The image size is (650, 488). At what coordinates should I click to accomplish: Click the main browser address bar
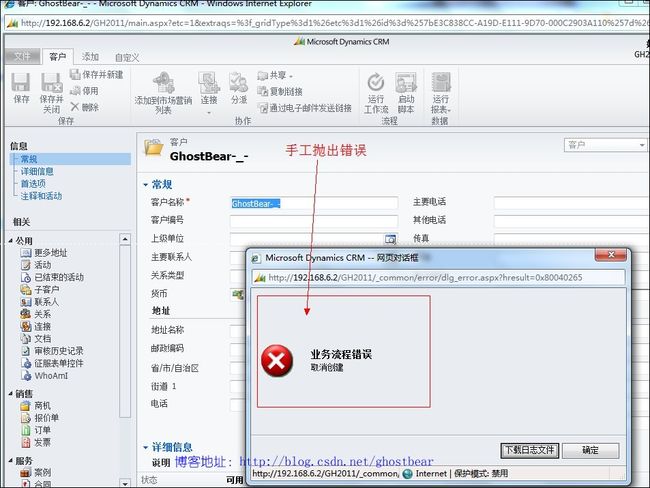(x=327, y=23)
